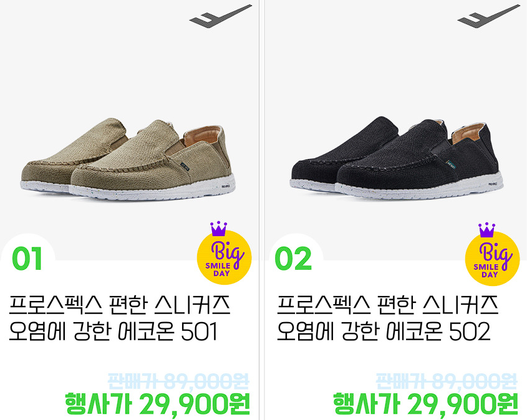Open the black slip-on shoes image
Image resolution: width=527 pixels, height=420 pixels.
(397, 158)
